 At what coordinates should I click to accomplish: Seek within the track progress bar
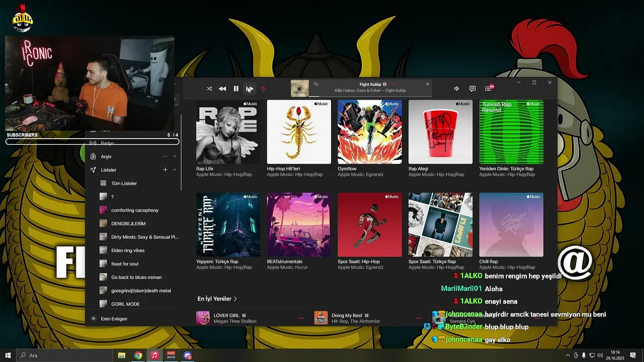[x=370, y=96]
